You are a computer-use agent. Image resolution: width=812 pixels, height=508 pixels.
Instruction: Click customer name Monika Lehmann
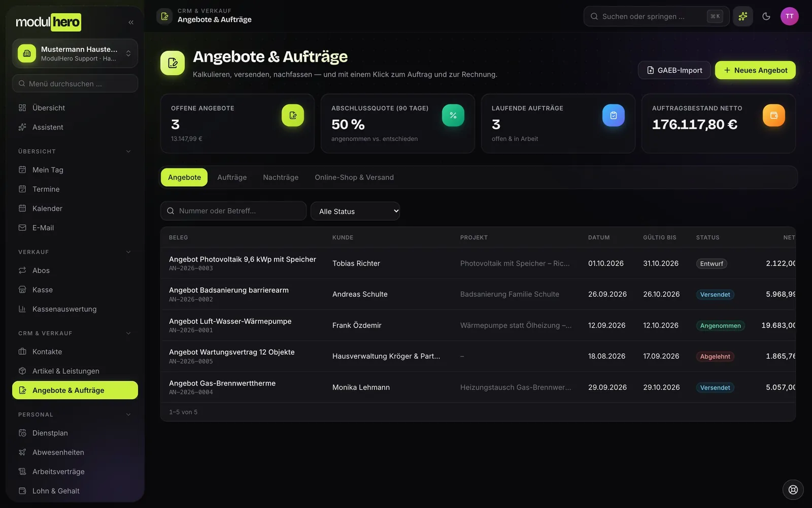click(x=361, y=387)
